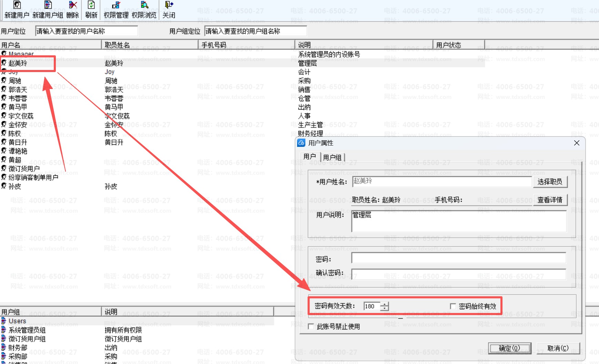Open 权限浏览 (permission browse) from the toolbar

click(x=144, y=10)
